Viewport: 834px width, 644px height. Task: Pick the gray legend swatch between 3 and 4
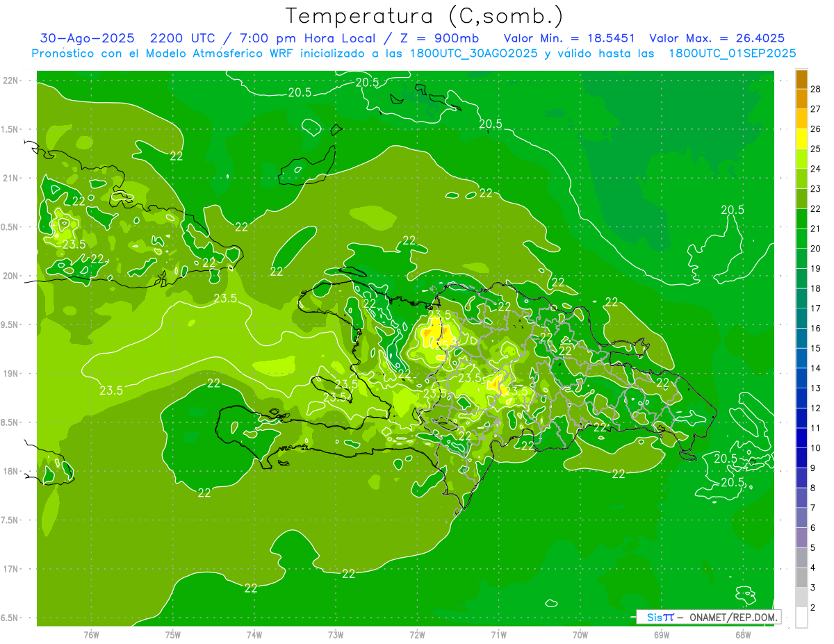coord(801,577)
